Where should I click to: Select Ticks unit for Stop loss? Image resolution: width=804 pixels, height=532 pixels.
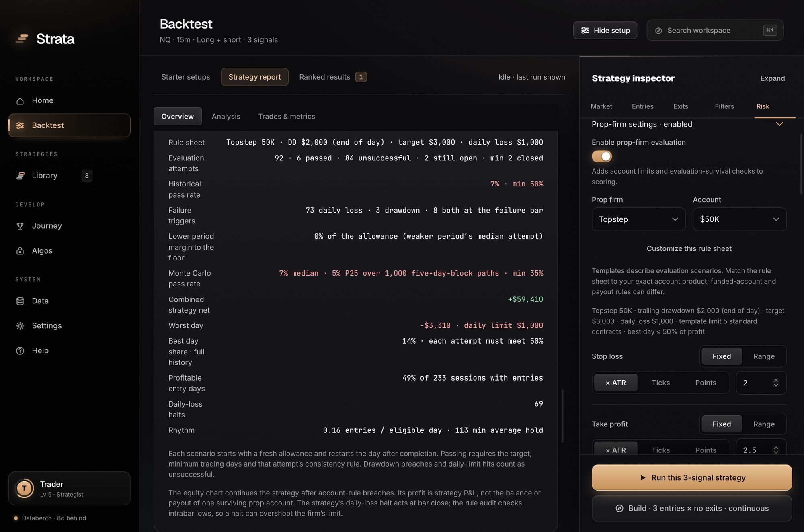tap(660, 383)
